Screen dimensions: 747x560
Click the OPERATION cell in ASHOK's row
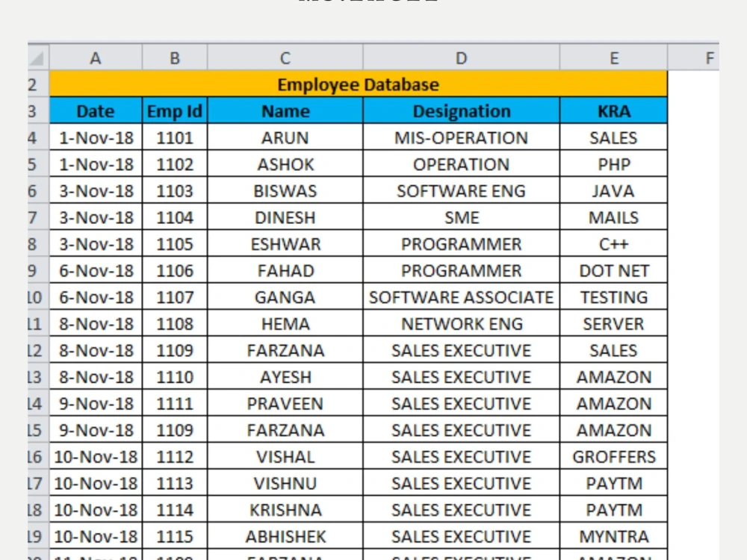click(x=462, y=164)
